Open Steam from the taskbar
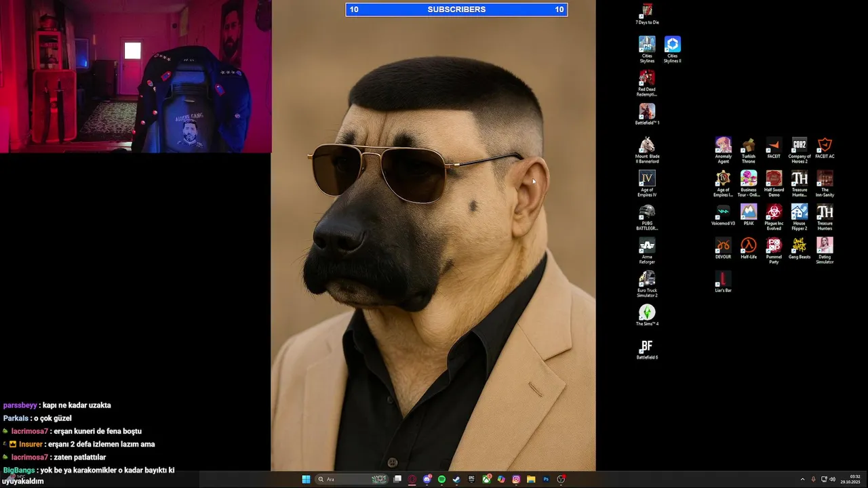The image size is (868, 488). 456,479
